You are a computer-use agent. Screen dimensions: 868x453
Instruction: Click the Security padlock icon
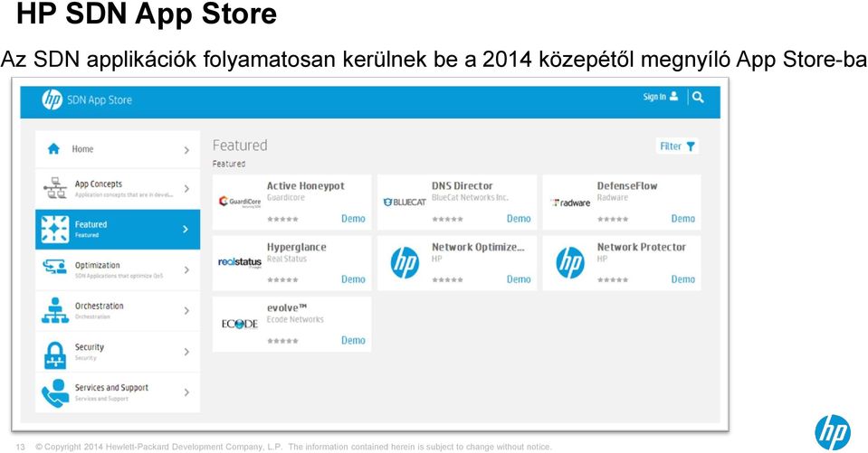click(x=55, y=355)
